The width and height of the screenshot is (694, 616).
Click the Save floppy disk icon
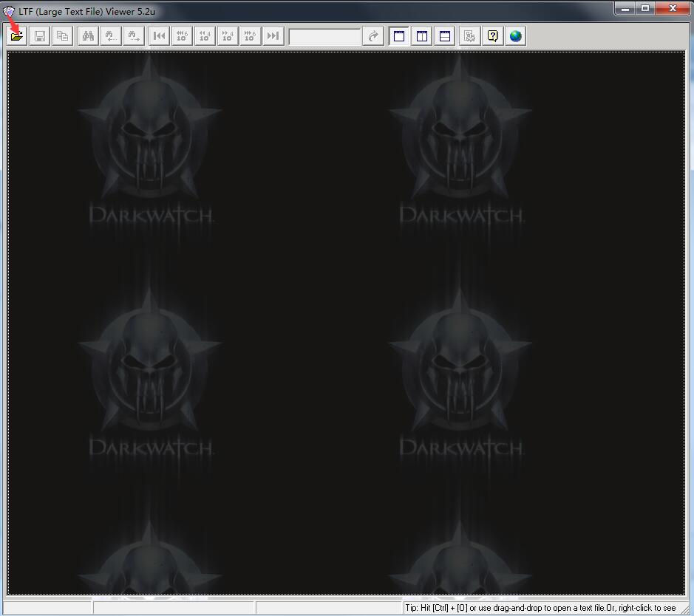[x=40, y=35]
